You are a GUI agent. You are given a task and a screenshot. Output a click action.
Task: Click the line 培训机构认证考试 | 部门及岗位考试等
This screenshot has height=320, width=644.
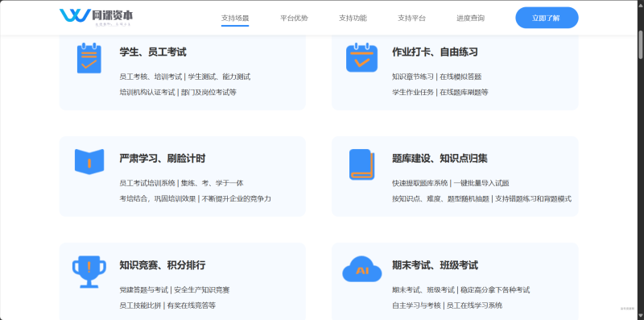[x=178, y=92]
